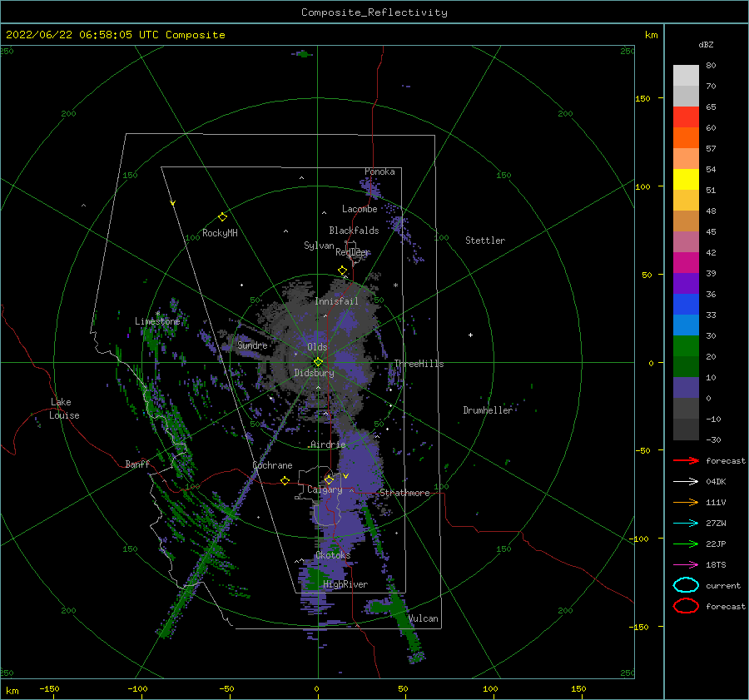Click the red 'forecast' ellipse legend icon
Image resolution: width=749 pixels, height=700 pixels.
pos(686,606)
